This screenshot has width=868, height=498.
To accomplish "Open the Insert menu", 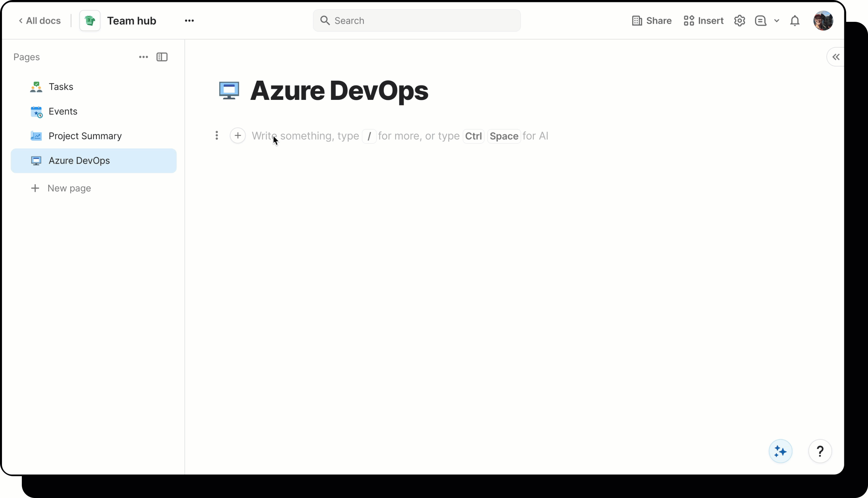I will tap(704, 21).
